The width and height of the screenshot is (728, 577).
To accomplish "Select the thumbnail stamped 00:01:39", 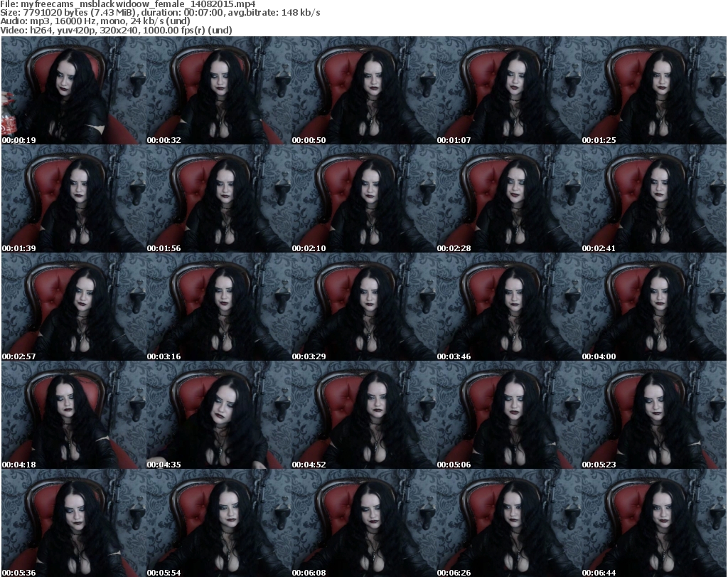I will (74, 198).
